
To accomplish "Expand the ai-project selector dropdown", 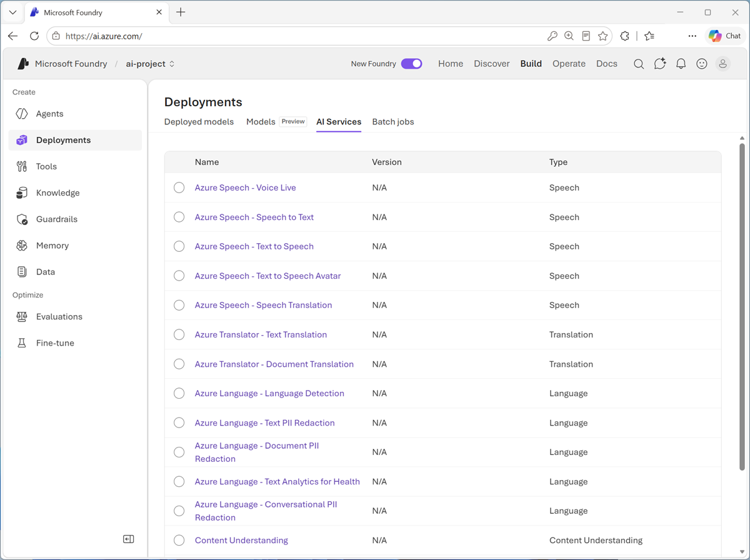I will point(151,64).
